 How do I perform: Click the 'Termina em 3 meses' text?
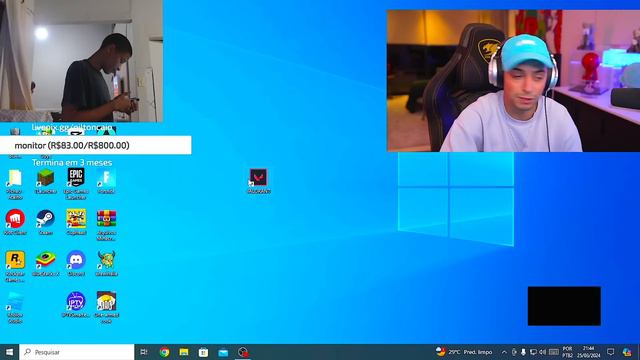click(72, 162)
